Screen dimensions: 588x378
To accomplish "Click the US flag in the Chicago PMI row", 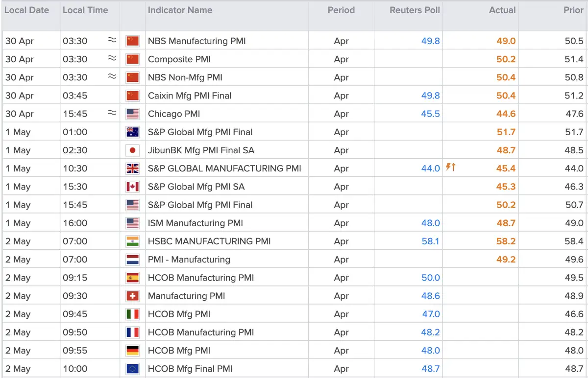I will (x=132, y=114).
